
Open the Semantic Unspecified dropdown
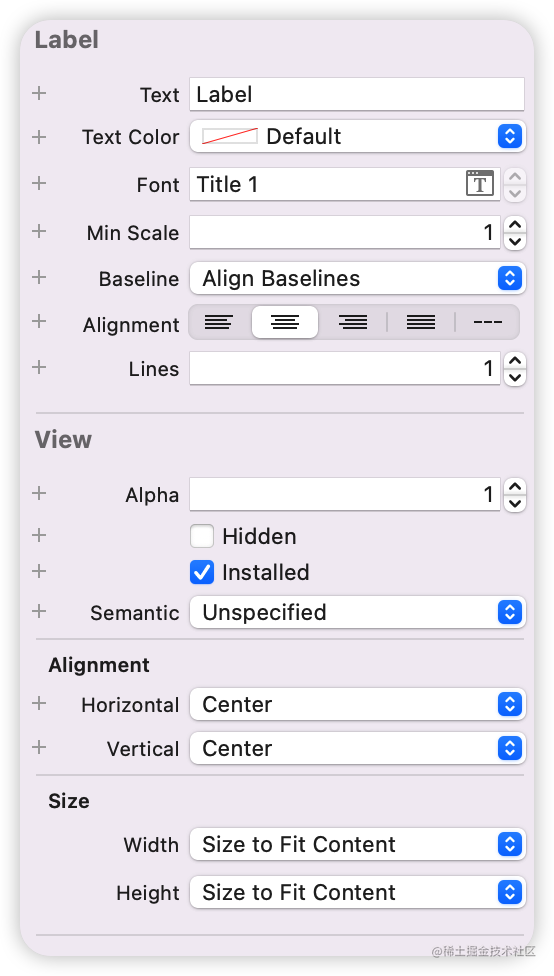coord(357,612)
